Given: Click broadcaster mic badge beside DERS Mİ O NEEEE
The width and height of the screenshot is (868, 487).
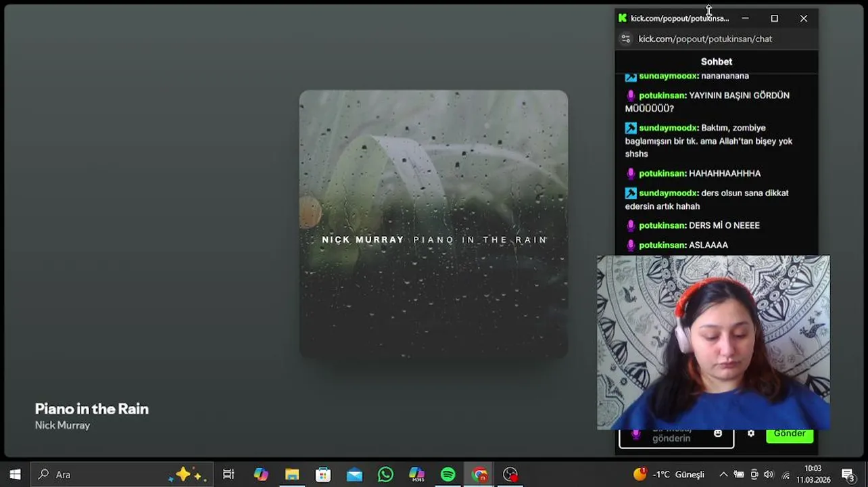Looking at the screenshot, I should [631, 225].
